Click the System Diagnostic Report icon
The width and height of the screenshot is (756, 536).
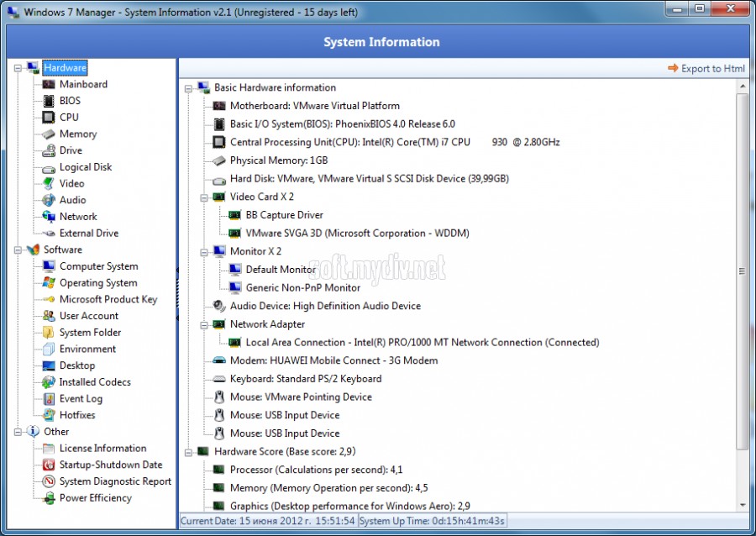[x=49, y=481]
